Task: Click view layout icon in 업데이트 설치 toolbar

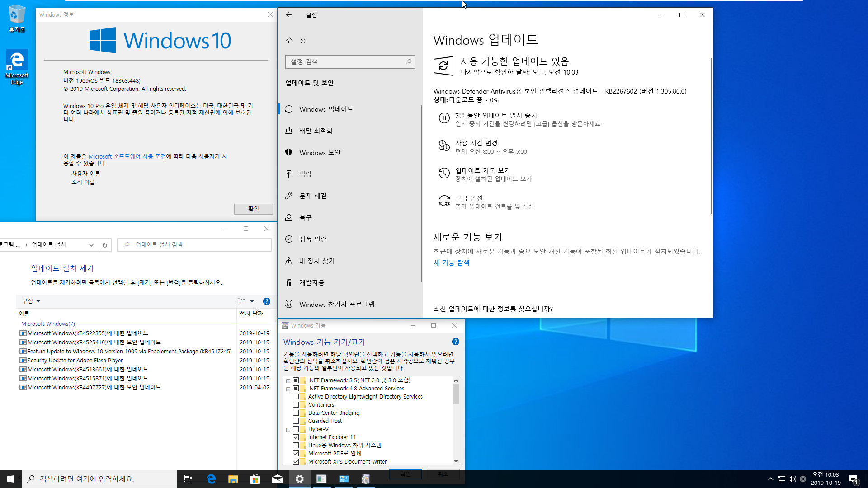Action: tap(241, 301)
